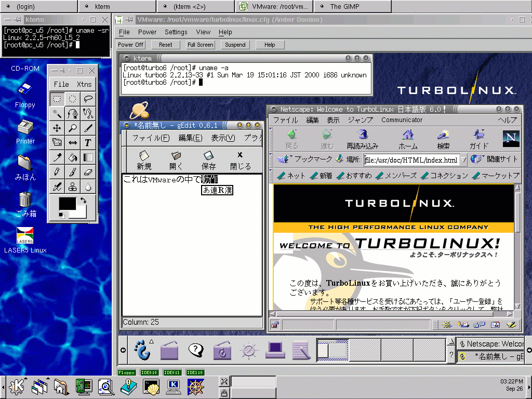
Task: Open the KDE window list panel icon
Action: [39, 387]
